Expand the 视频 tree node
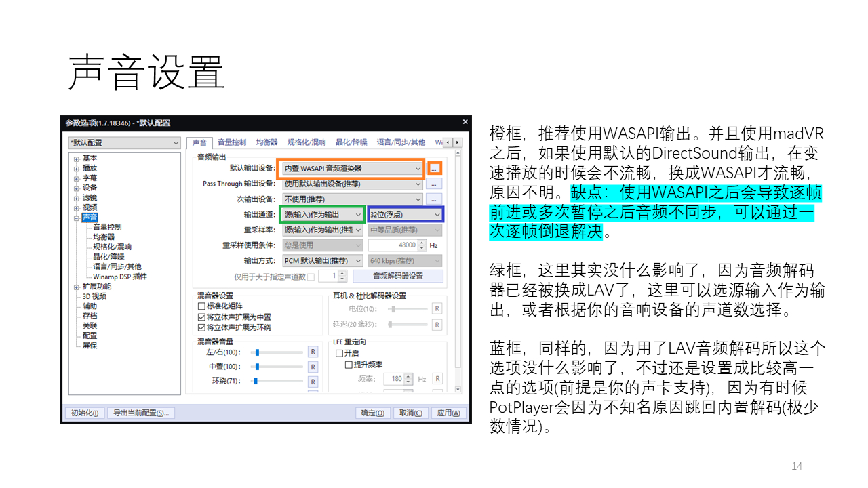Viewport: 868px width, 488px height. pos(77,207)
